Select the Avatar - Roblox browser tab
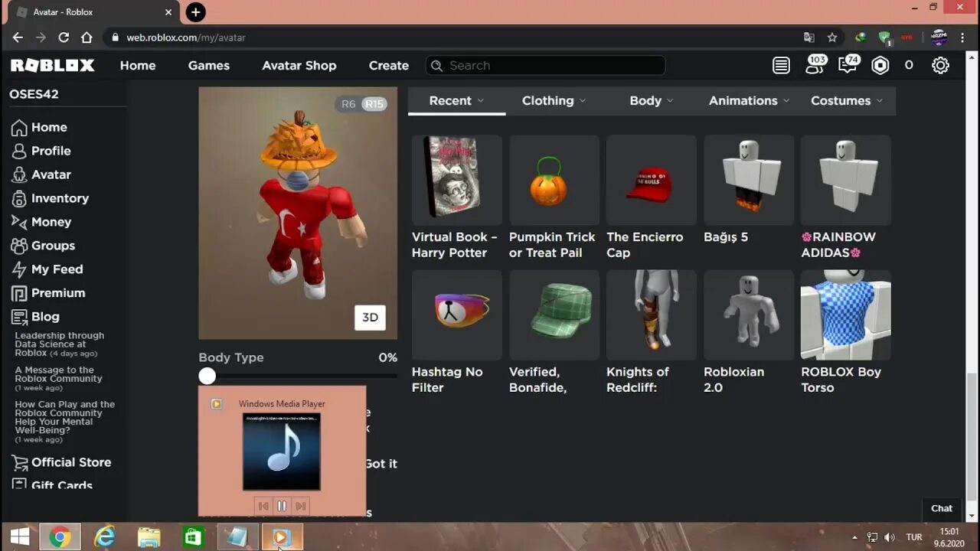Screen dimensions: 980x551 (x=92, y=12)
